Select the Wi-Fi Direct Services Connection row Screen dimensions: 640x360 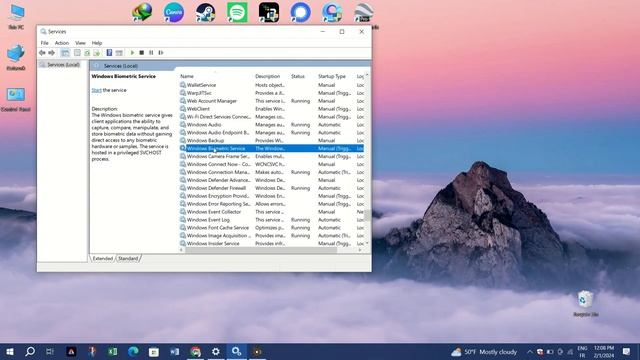click(271, 117)
